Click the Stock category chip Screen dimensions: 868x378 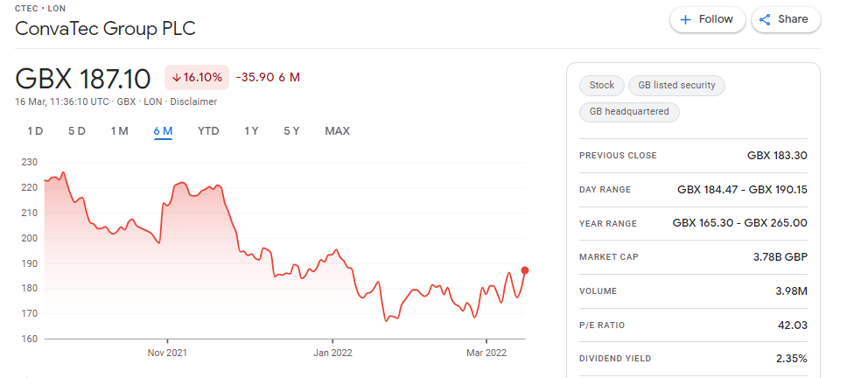[602, 85]
